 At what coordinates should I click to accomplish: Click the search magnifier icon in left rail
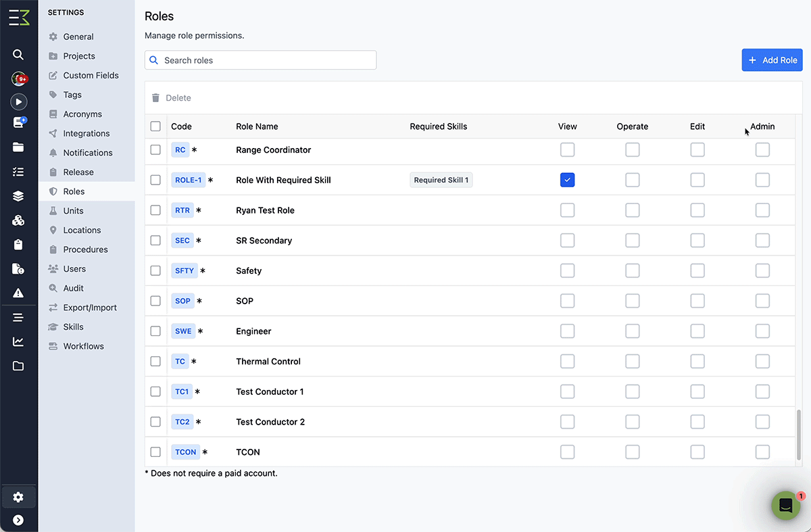click(x=18, y=55)
